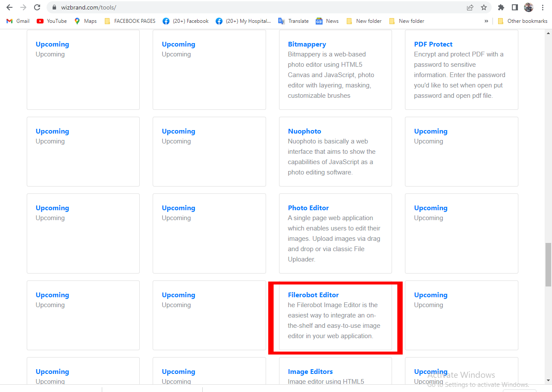Click the share icon in the address bar

click(470, 7)
